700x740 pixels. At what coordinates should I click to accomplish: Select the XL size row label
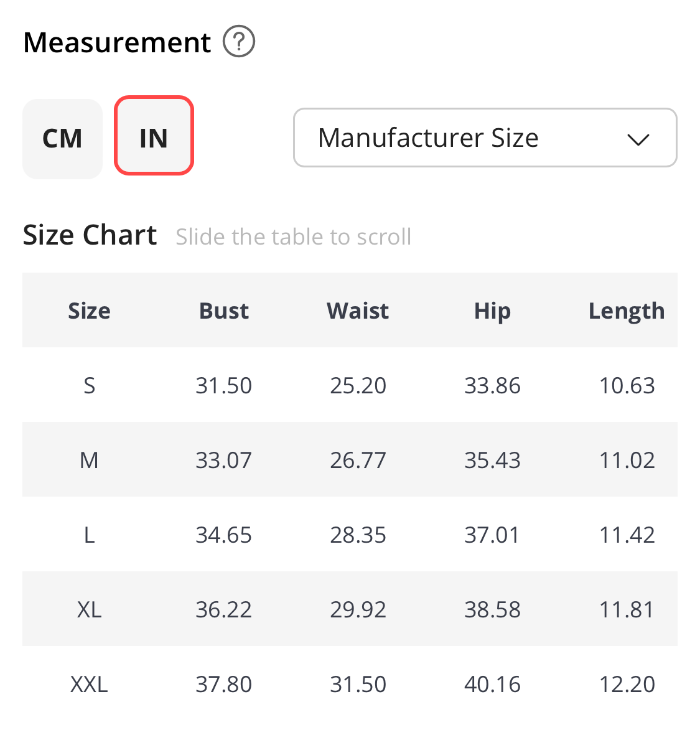tap(89, 609)
